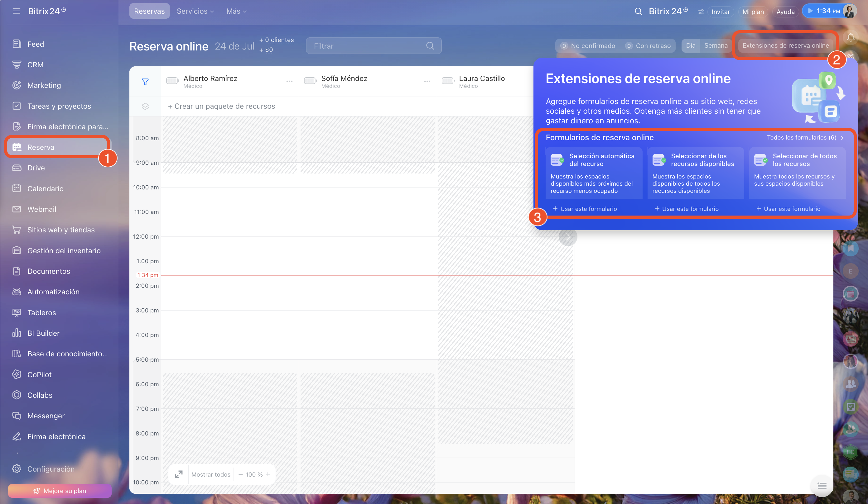The height and width of the screenshot is (504, 868).
Task: Open the Reservas tab
Action: tap(149, 11)
